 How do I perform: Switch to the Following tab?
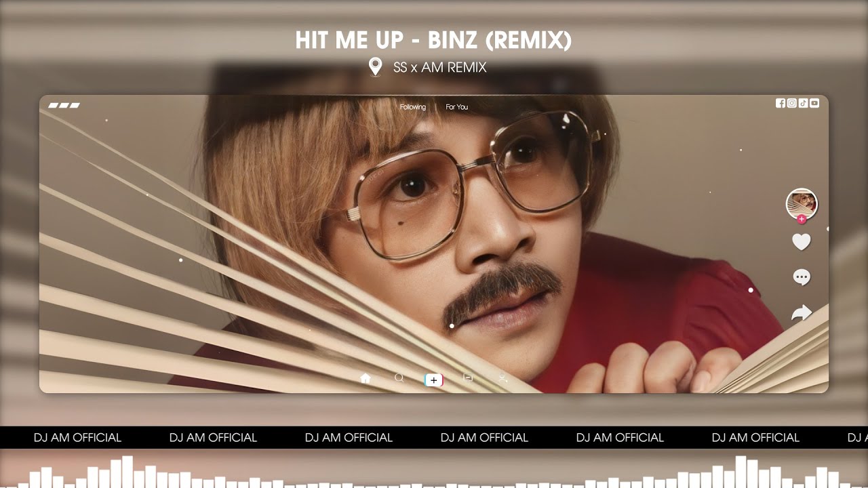point(413,107)
